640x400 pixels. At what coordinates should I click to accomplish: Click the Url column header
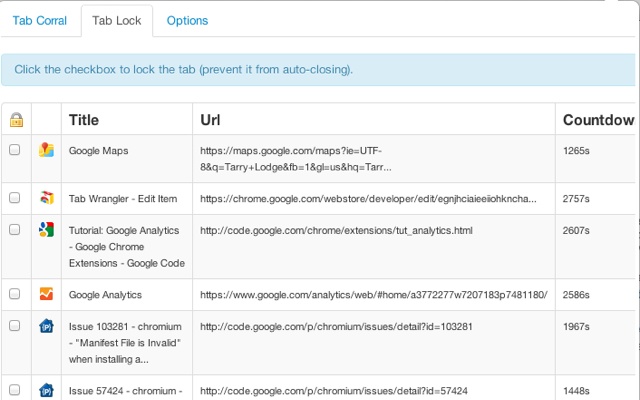pos(210,120)
